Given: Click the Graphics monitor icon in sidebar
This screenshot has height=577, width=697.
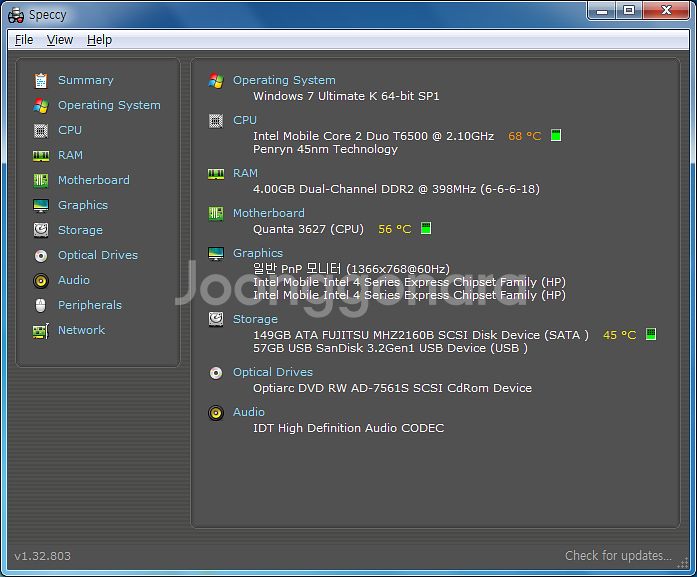Looking at the screenshot, I should (x=41, y=205).
